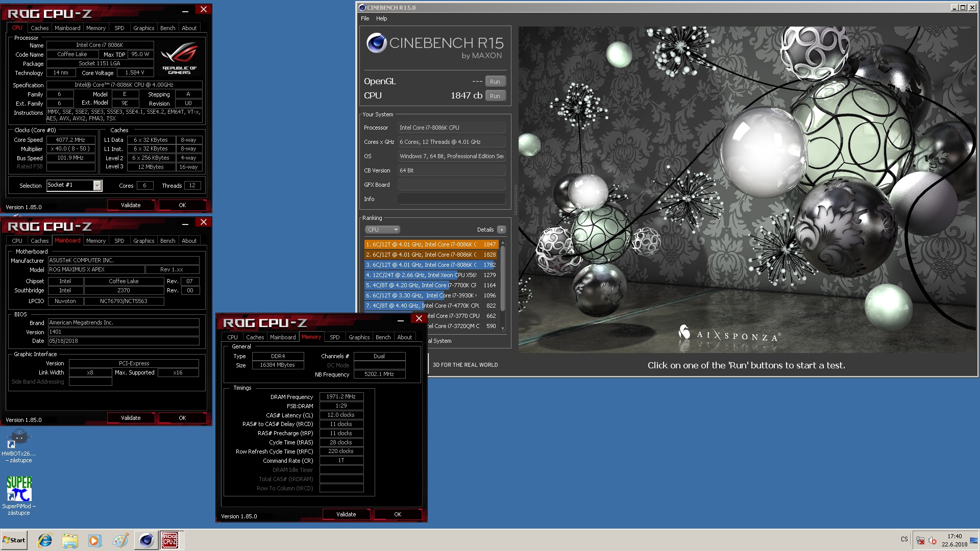Click BIOS Version field 1401
Image resolution: width=980 pixels, height=551 pixels.
pyautogui.click(x=124, y=332)
